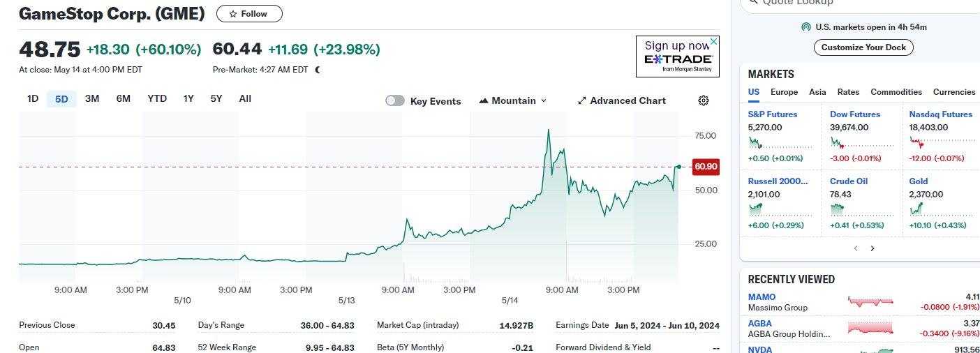Viewport: 980px width, 353px height.
Task: Select the 1Y time range
Action: [188, 98]
